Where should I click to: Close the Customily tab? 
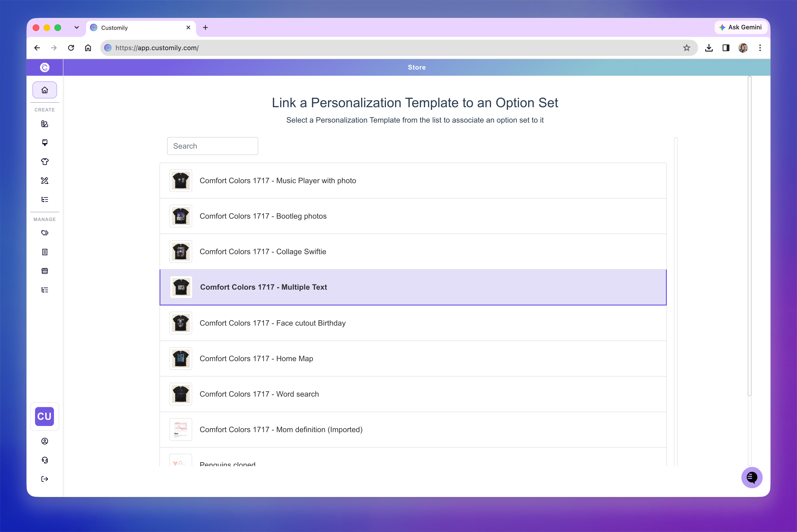point(188,27)
